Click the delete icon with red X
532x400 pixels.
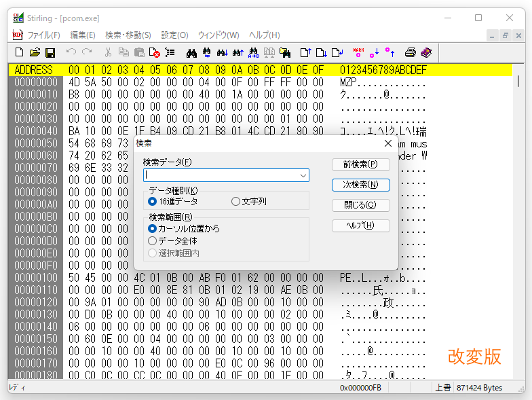155,52
